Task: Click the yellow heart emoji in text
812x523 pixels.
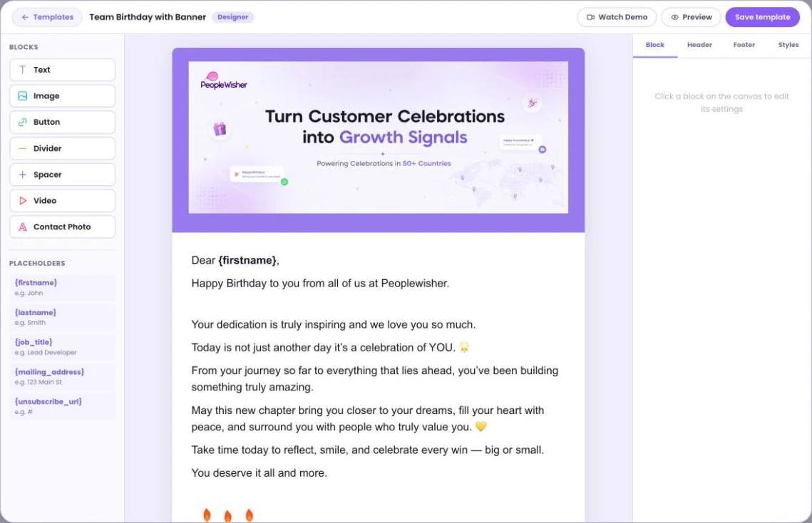Action: click(480, 427)
